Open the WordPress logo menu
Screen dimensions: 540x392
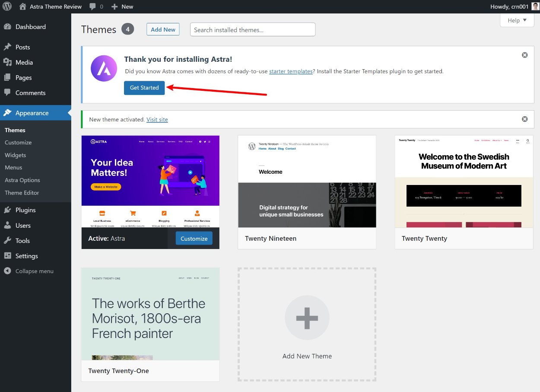7,6
